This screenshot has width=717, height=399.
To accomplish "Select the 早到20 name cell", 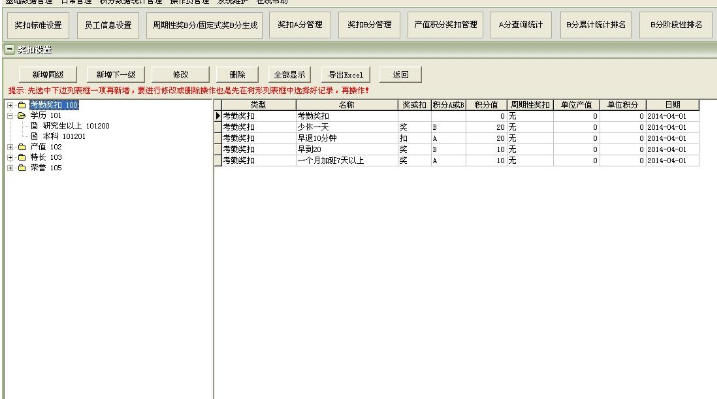I will [x=347, y=149].
